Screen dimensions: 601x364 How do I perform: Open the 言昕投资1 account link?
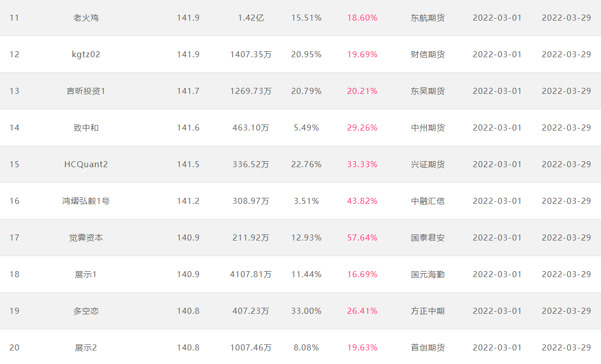(86, 91)
